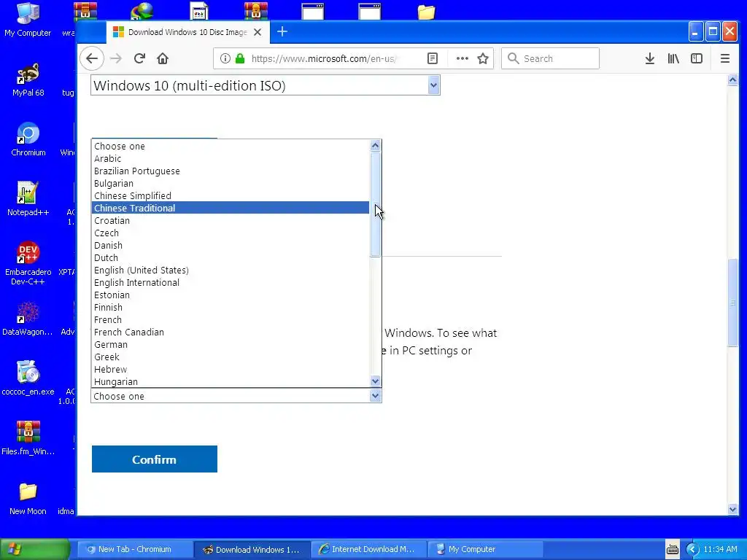This screenshot has height=560, width=747.
Task: Click language list scroll-down arrow
Action: tap(376, 381)
